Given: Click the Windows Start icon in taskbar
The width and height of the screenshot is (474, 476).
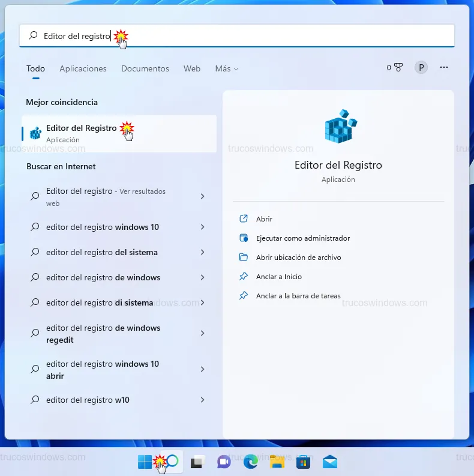Looking at the screenshot, I should 145,462.
